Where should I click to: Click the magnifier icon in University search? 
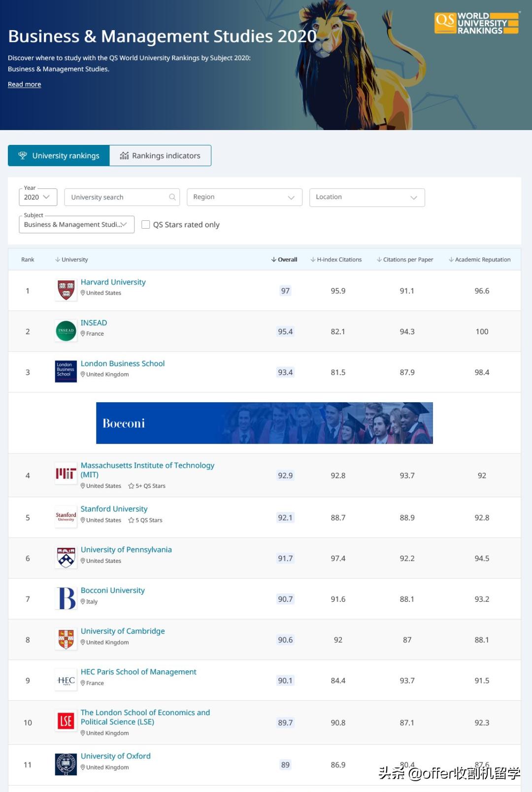tap(172, 197)
